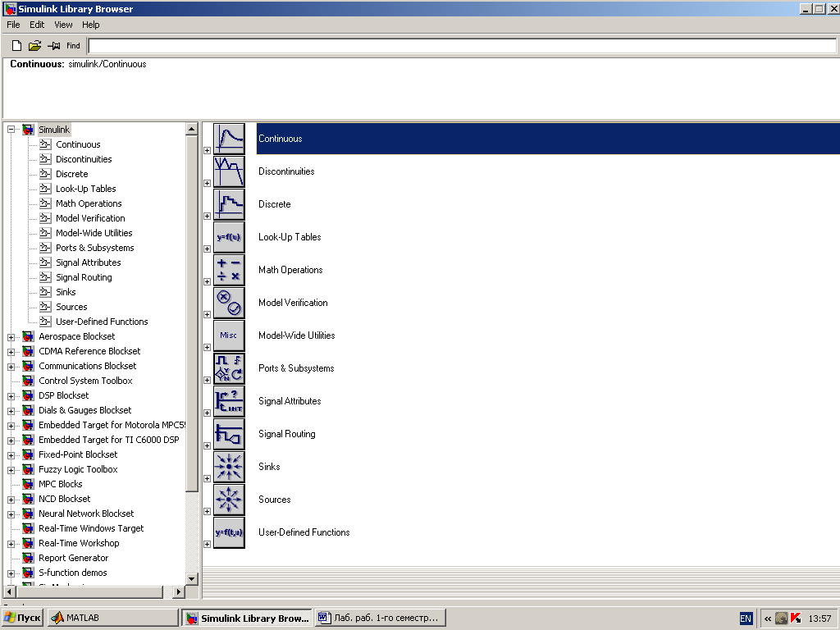Select Look-Up Tables in the tree
The image size is (840, 630).
coord(85,189)
